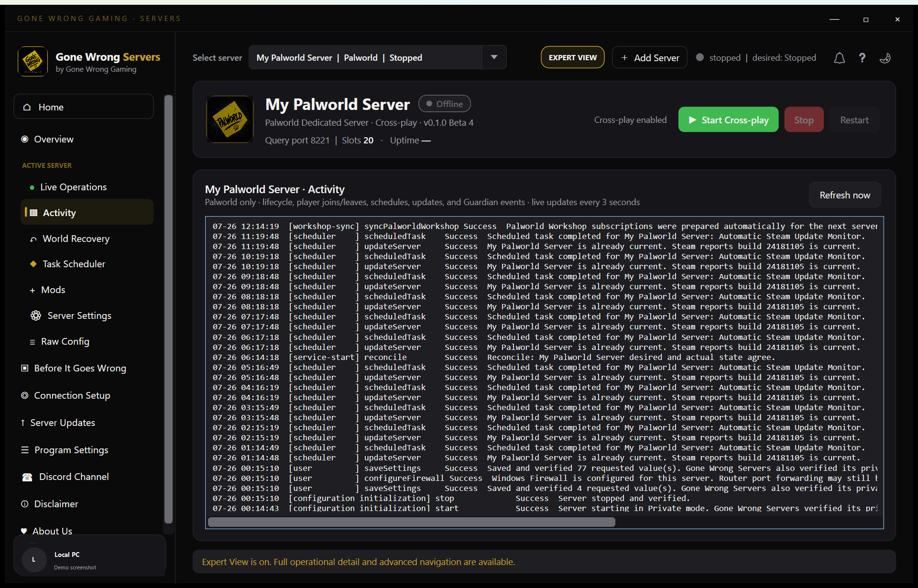Click the Start Cross-play button
The height and width of the screenshot is (588, 918).
coord(728,120)
